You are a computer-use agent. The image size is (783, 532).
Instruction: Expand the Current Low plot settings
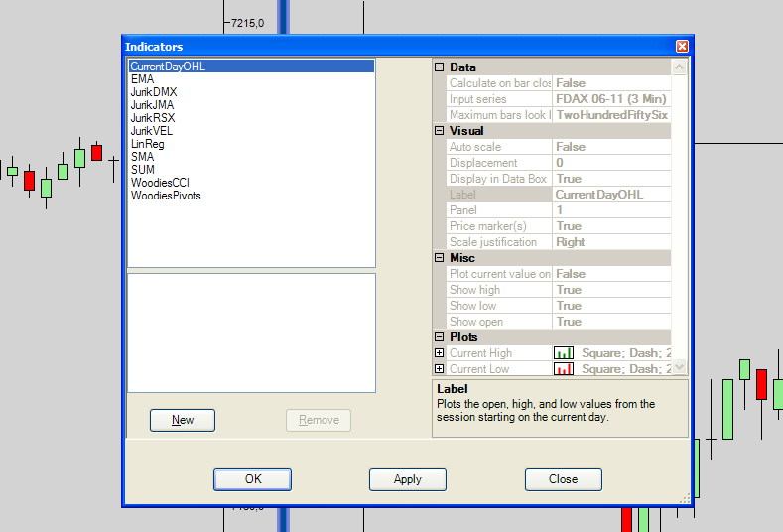click(x=439, y=369)
